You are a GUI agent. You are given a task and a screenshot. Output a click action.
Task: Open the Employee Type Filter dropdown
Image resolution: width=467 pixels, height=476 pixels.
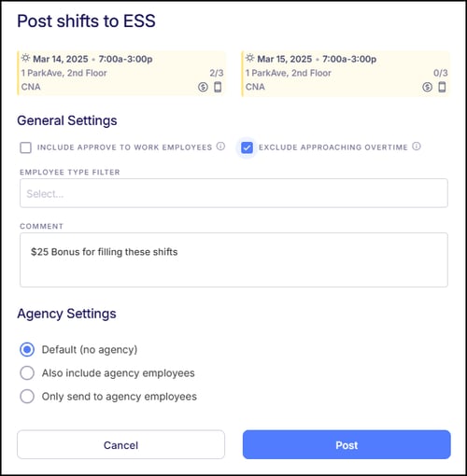(233, 193)
